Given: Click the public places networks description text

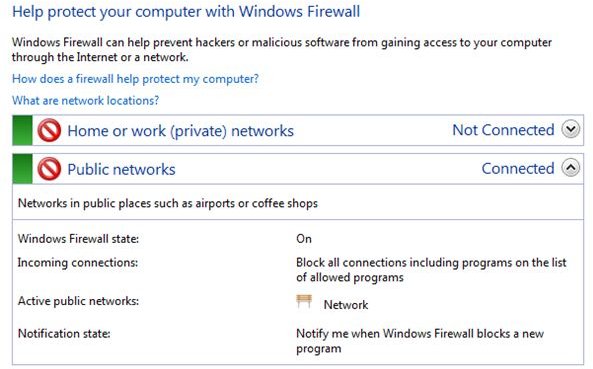Looking at the screenshot, I should coord(168,203).
